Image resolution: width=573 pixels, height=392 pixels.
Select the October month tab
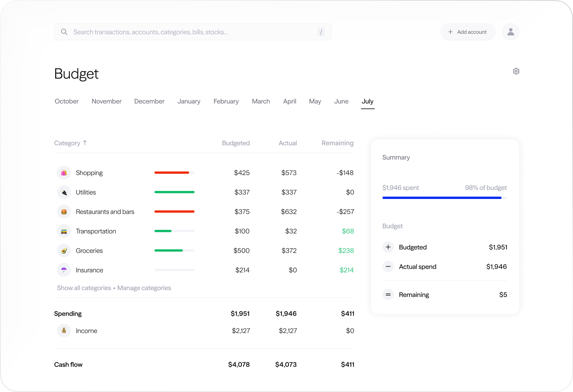tap(67, 102)
